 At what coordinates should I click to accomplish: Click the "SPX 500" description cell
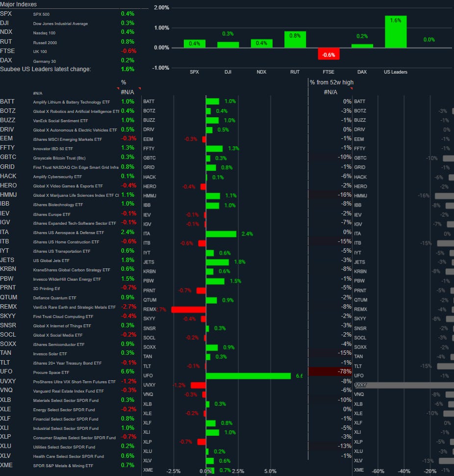click(41, 14)
